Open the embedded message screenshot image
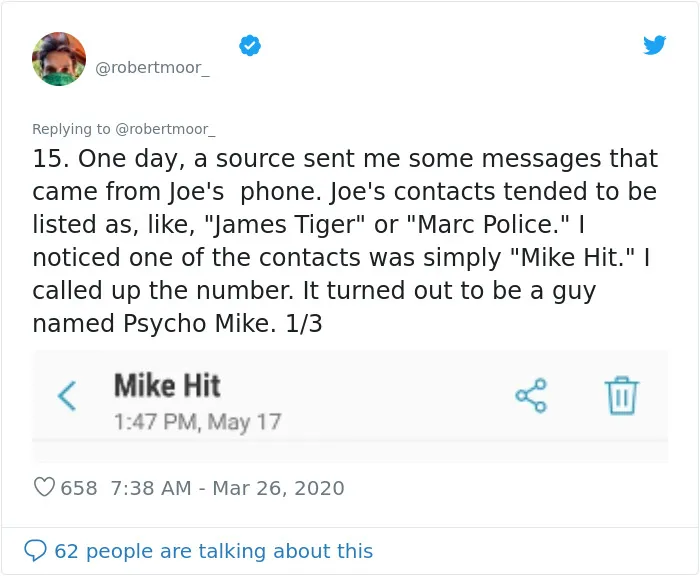The width and height of the screenshot is (700, 576). click(x=350, y=406)
